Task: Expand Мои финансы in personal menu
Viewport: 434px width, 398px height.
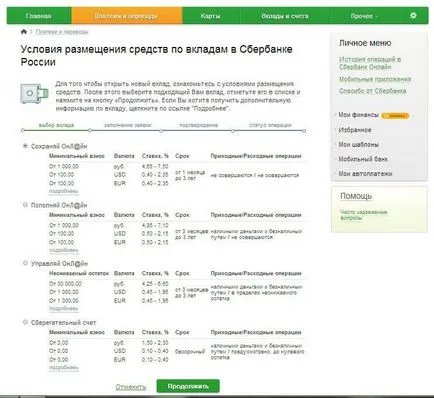Action: pyautogui.click(x=358, y=115)
